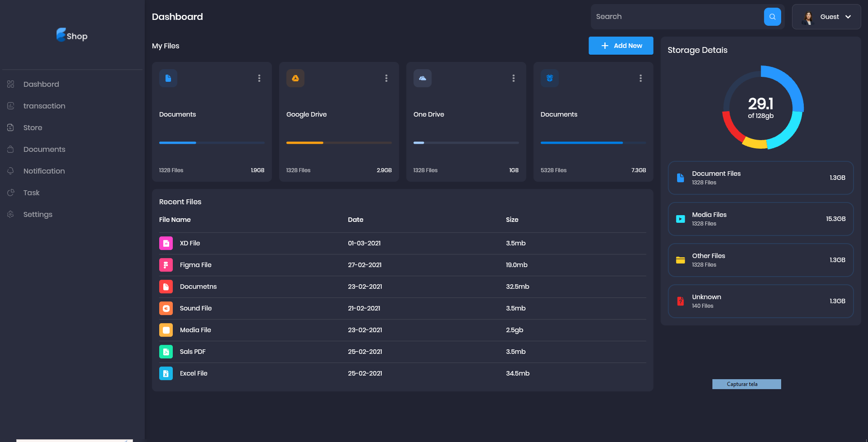Open the three-dot menu on the Google Drive card
Image resolution: width=868 pixels, height=442 pixels.
click(386, 78)
